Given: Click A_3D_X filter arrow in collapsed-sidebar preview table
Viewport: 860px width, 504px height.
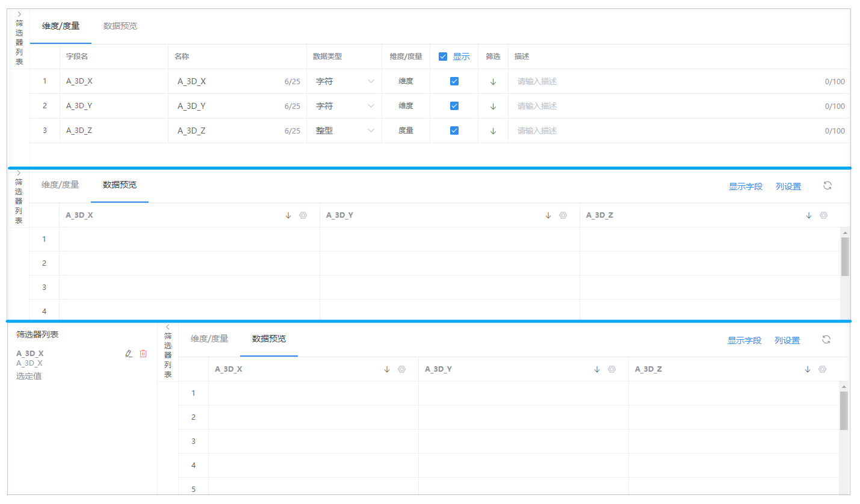Looking at the screenshot, I should tap(288, 215).
